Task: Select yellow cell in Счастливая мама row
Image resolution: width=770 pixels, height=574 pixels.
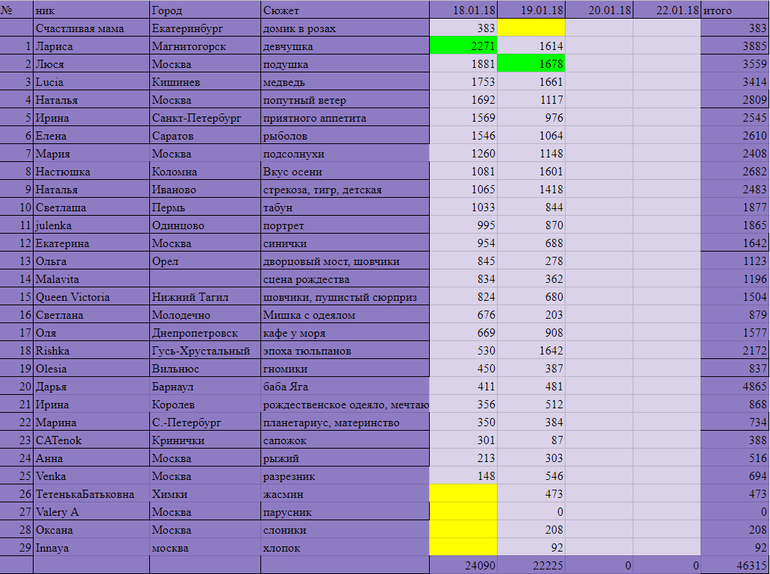Action: pyautogui.click(x=532, y=28)
